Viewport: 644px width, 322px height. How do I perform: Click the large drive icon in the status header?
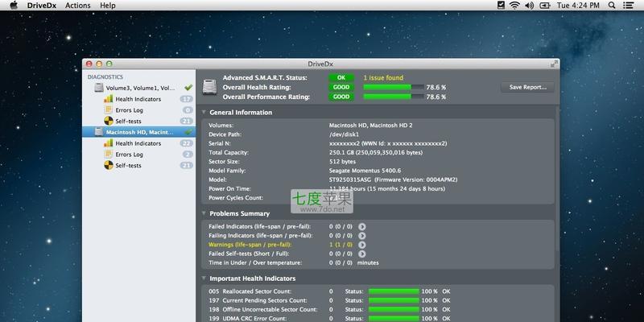pyautogui.click(x=209, y=87)
